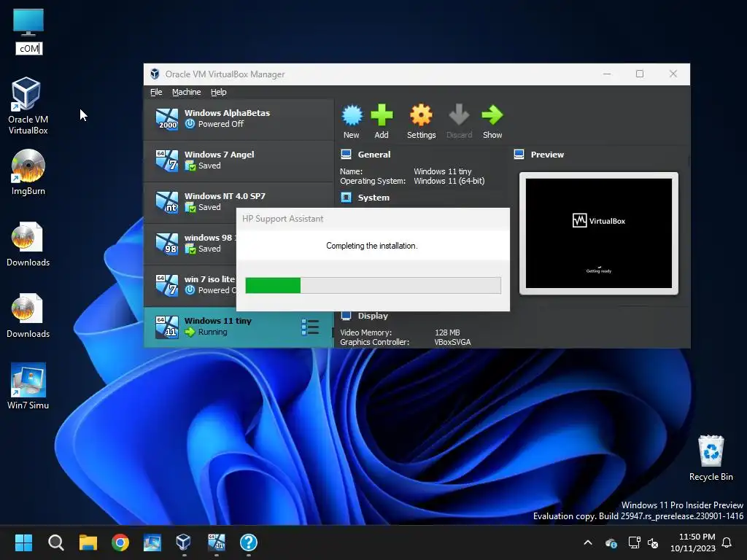Click the Windows AlphaBetas 2000 OS icon

coord(167,119)
